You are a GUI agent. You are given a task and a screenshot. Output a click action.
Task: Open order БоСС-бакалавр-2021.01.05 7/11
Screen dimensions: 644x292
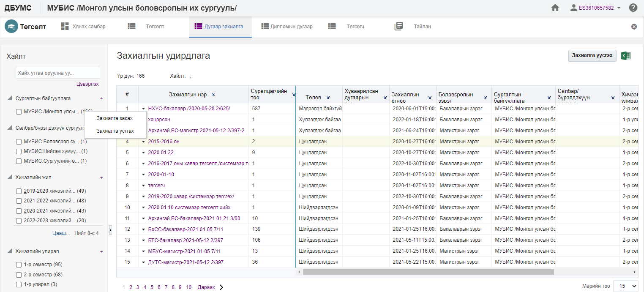click(x=186, y=229)
